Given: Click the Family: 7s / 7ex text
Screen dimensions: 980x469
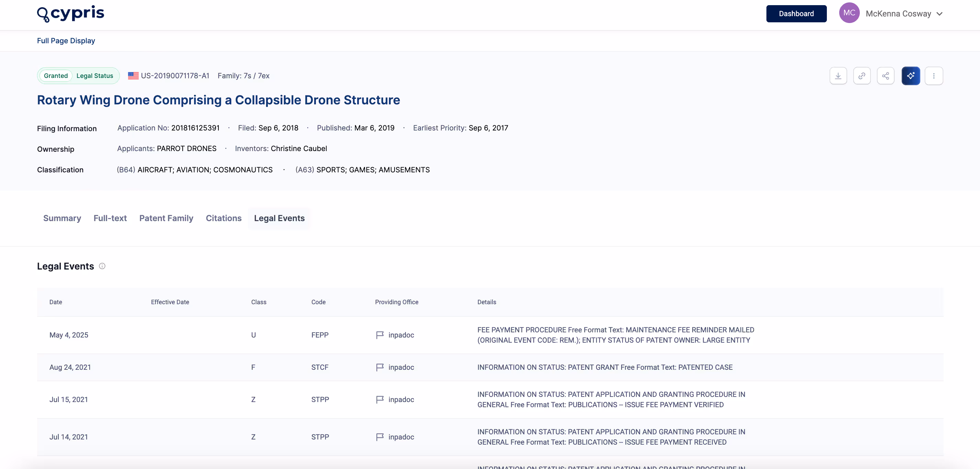Looking at the screenshot, I should click(243, 76).
